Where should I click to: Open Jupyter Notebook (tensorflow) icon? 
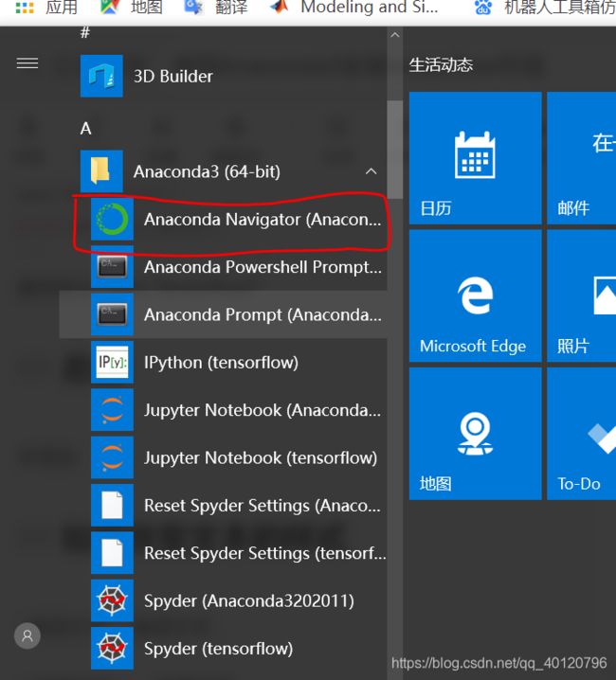pos(112,457)
